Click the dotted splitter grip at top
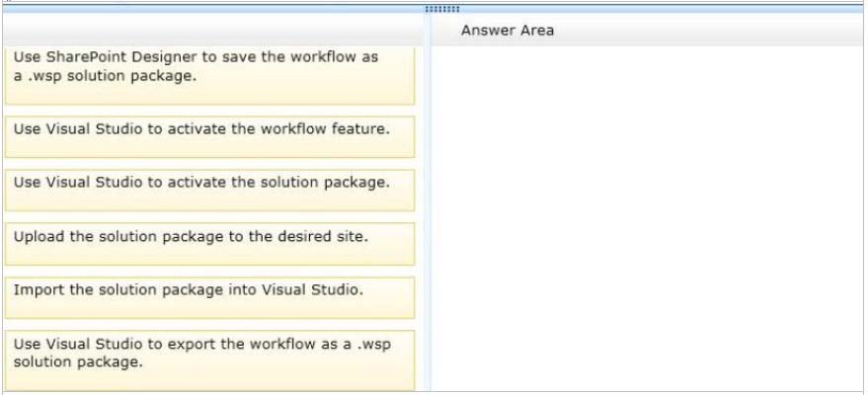The width and height of the screenshot is (868, 395). [x=435, y=8]
